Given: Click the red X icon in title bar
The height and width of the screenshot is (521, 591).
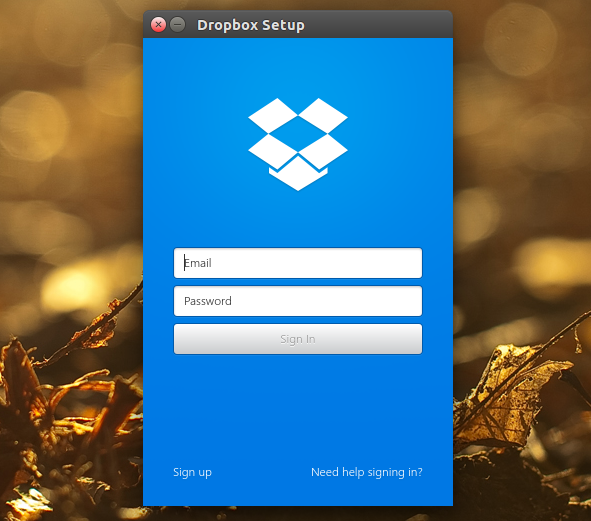Looking at the screenshot, I should coord(158,25).
